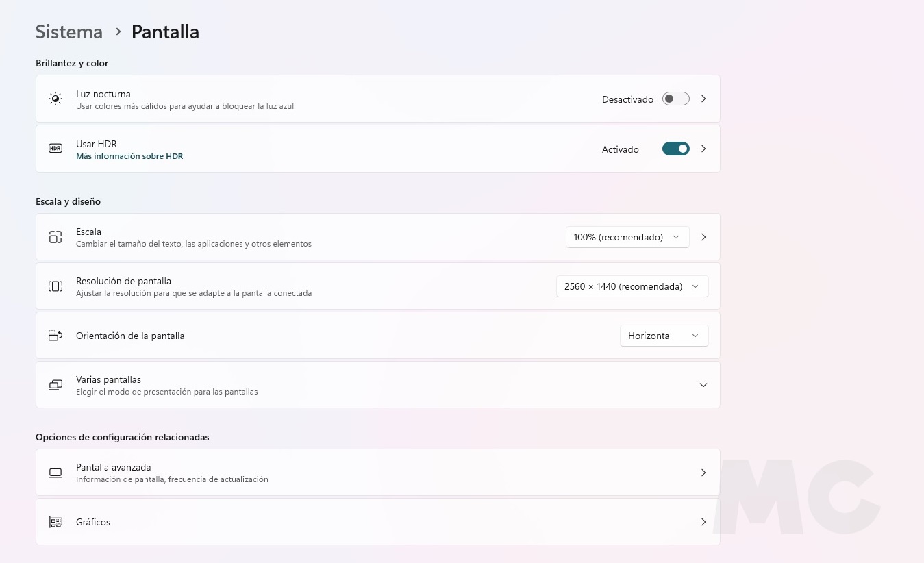
Task: Open Luz nocturna settings via chevron arrow
Action: click(x=703, y=99)
